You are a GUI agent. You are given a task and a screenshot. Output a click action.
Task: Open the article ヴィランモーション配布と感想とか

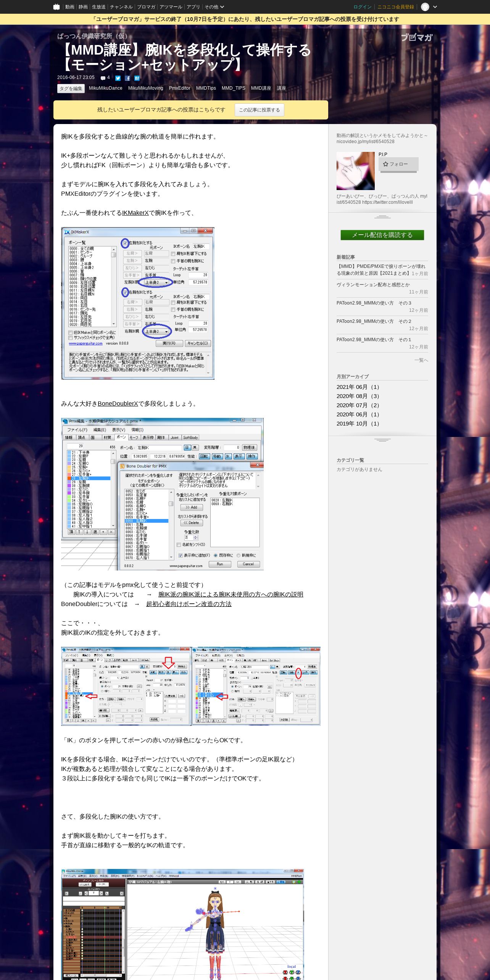pos(373,285)
